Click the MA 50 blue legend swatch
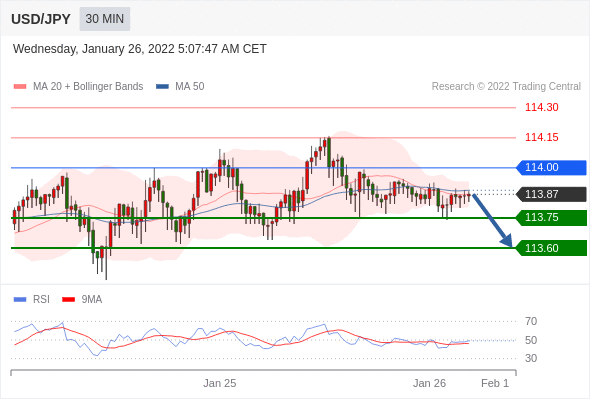 tap(162, 87)
